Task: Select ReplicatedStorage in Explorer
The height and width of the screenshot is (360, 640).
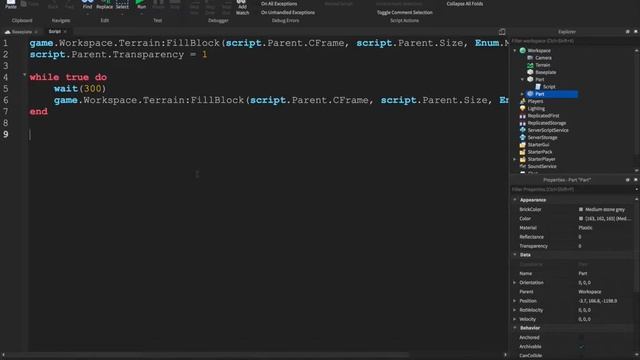Action: click(x=547, y=123)
